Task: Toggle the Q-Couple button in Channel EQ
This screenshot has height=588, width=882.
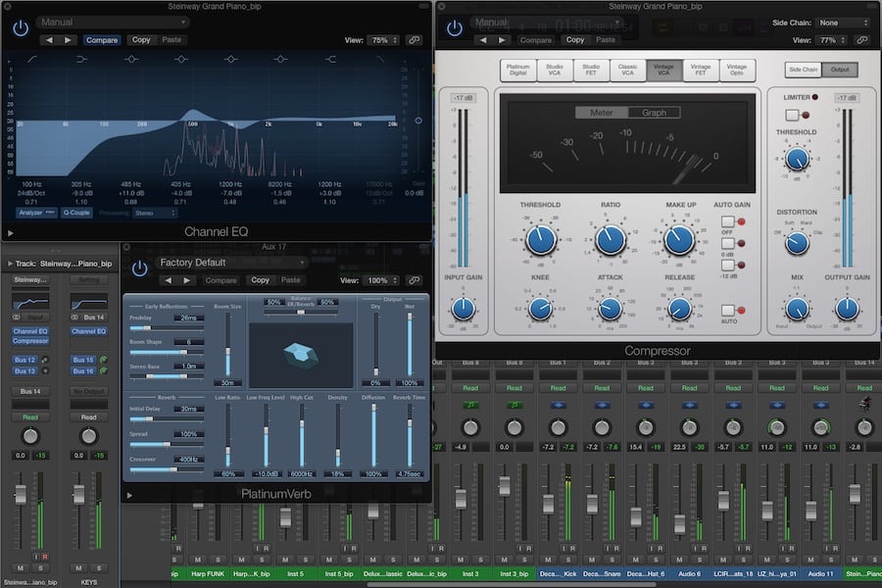Action: 76,213
